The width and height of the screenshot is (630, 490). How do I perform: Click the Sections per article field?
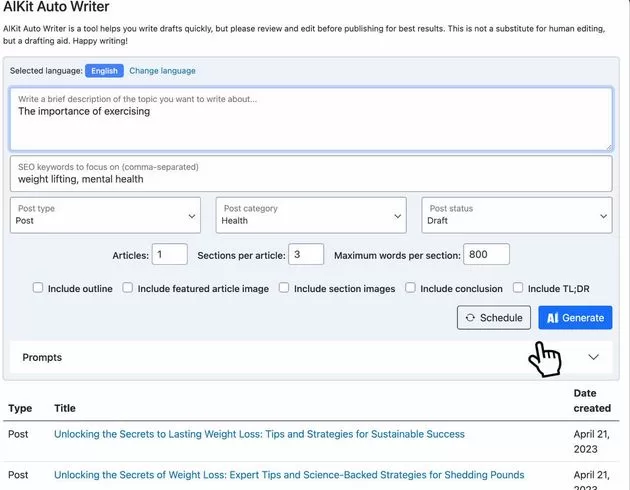pos(305,255)
